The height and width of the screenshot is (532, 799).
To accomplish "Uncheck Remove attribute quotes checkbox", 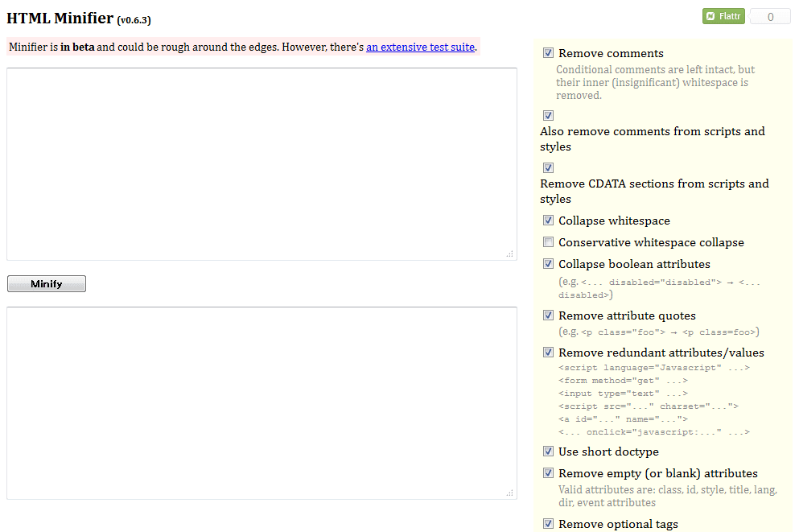I will (548, 315).
